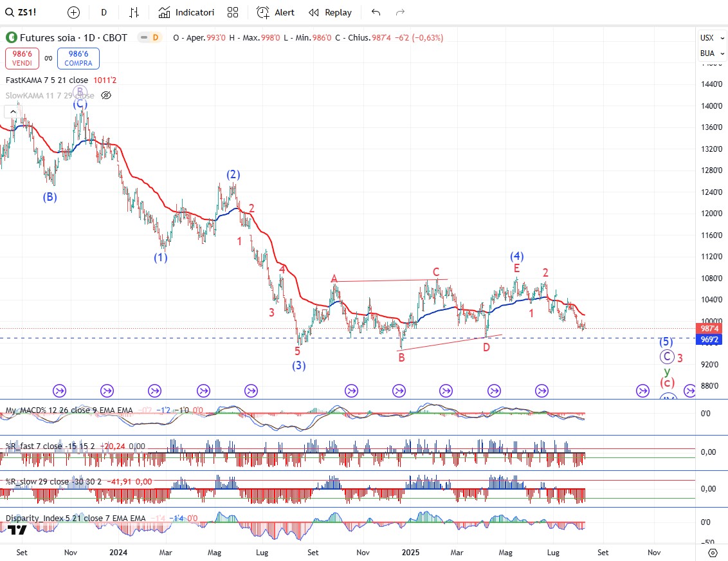Image resolution: width=728 pixels, height=561 pixels.
Task: Collapse the indicator legend arrow
Action: coord(12,111)
